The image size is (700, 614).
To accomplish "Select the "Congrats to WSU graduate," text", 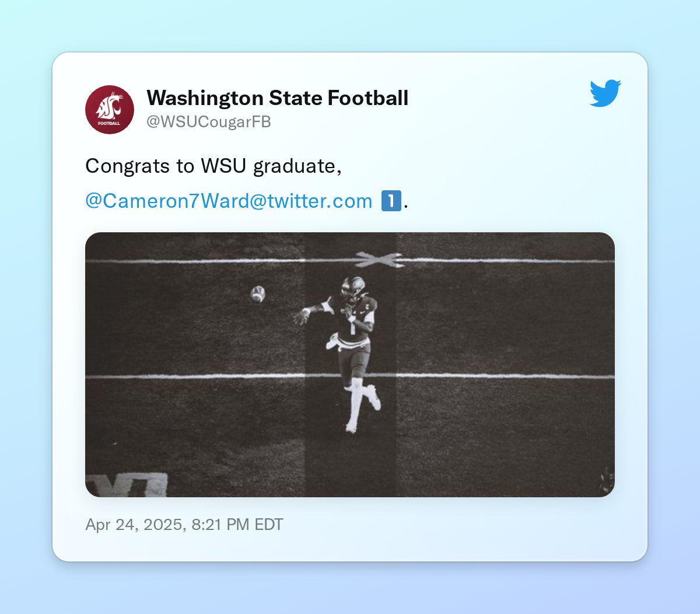I will 213,166.
